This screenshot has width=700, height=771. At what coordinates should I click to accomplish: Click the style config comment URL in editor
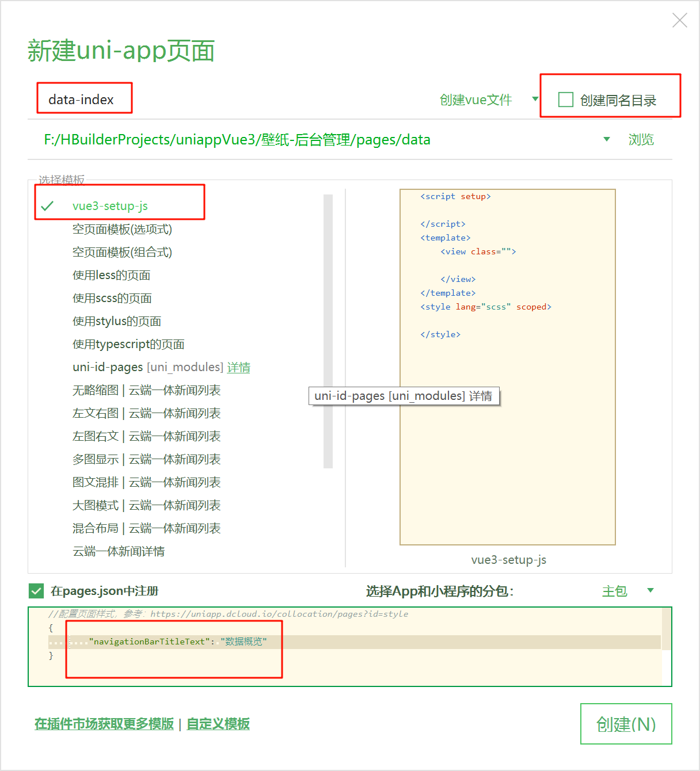point(279,614)
